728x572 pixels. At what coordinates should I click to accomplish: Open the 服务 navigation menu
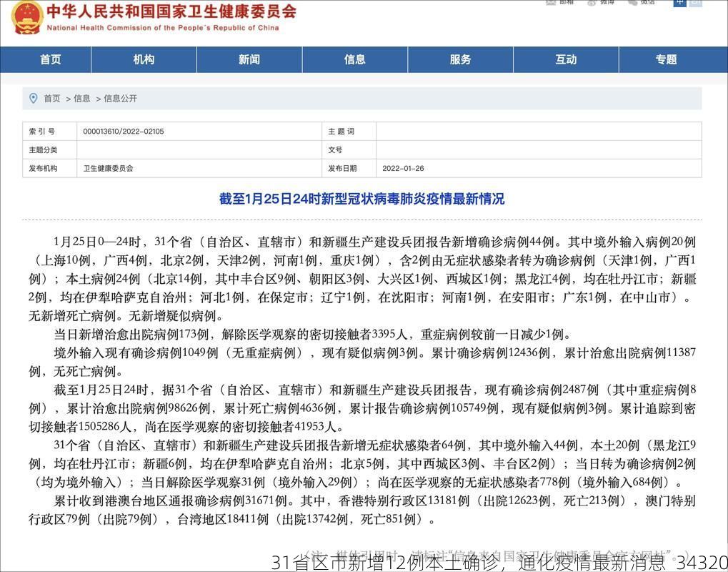[x=459, y=59]
